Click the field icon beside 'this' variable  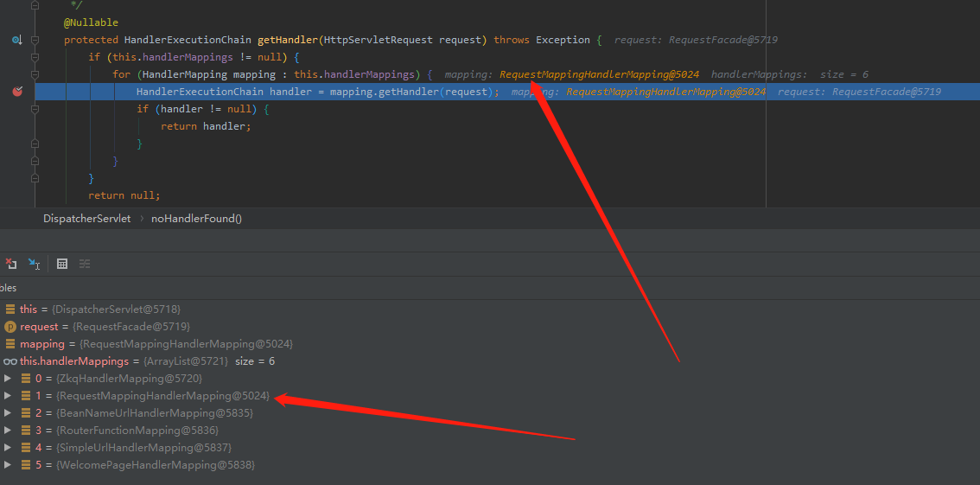point(10,309)
